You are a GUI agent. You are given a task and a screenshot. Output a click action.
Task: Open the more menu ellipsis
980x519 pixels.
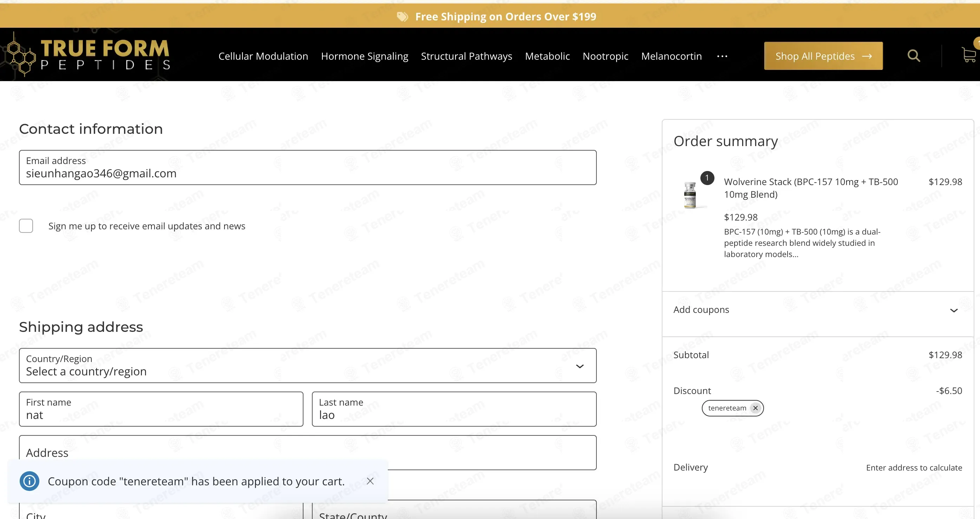[722, 56]
